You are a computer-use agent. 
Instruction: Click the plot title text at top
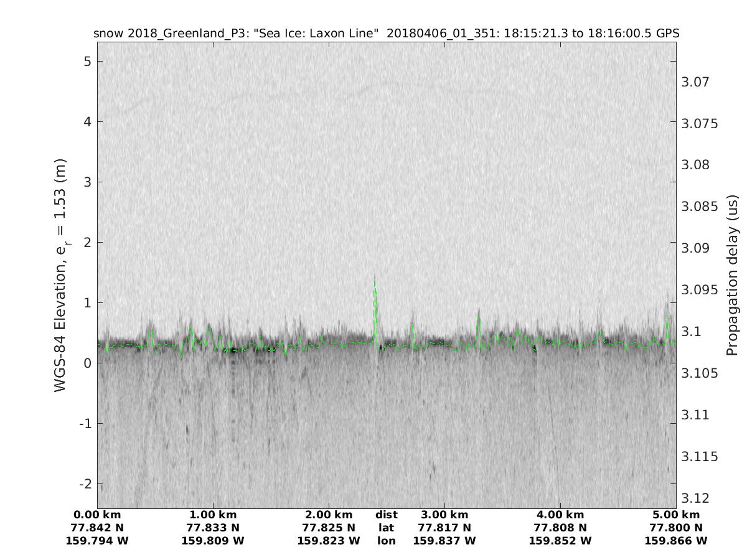[386, 34]
